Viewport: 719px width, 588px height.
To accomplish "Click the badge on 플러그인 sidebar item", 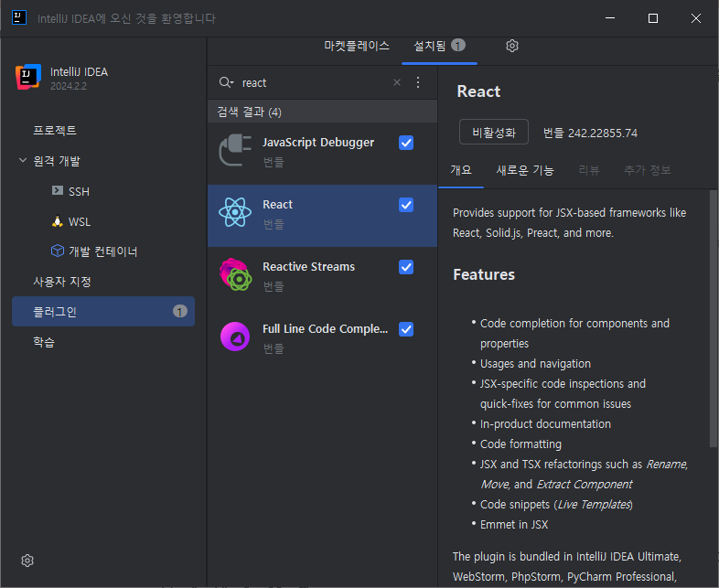I will point(179,312).
